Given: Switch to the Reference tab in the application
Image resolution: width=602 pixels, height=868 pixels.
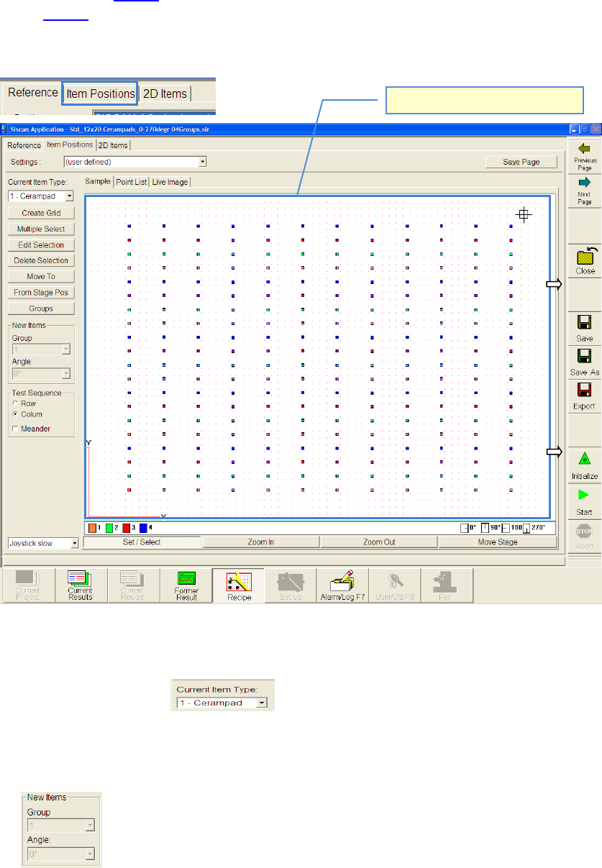Looking at the screenshot, I should click(24, 145).
